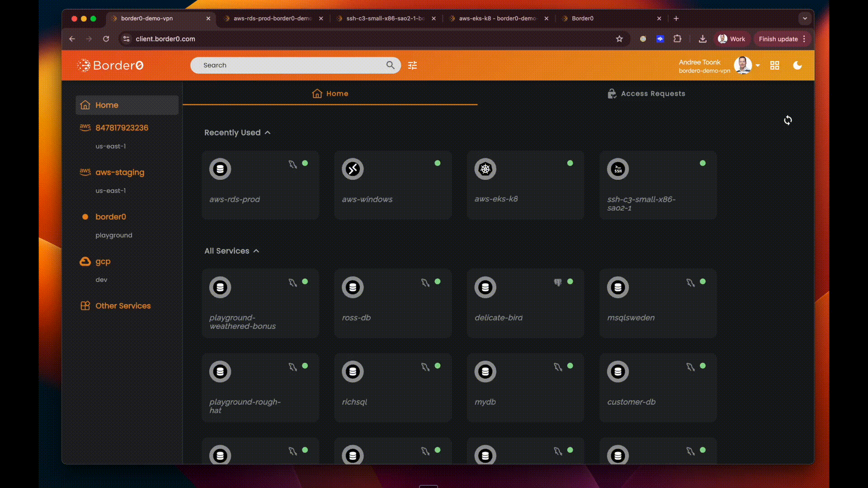The image size is (868, 488).
Task: Click the search filter sliders icon
Action: point(412,66)
